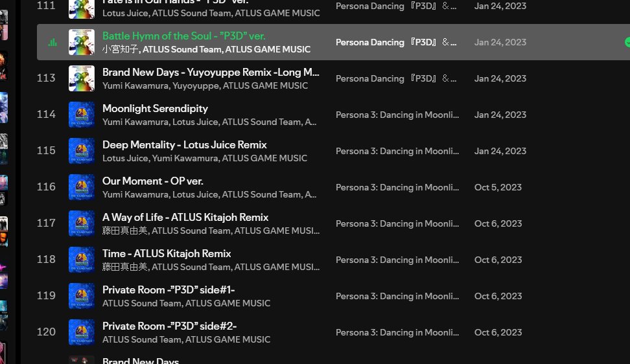
Task: Click album art thumbnail of track 111
Action: pyautogui.click(x=82, y=9)
